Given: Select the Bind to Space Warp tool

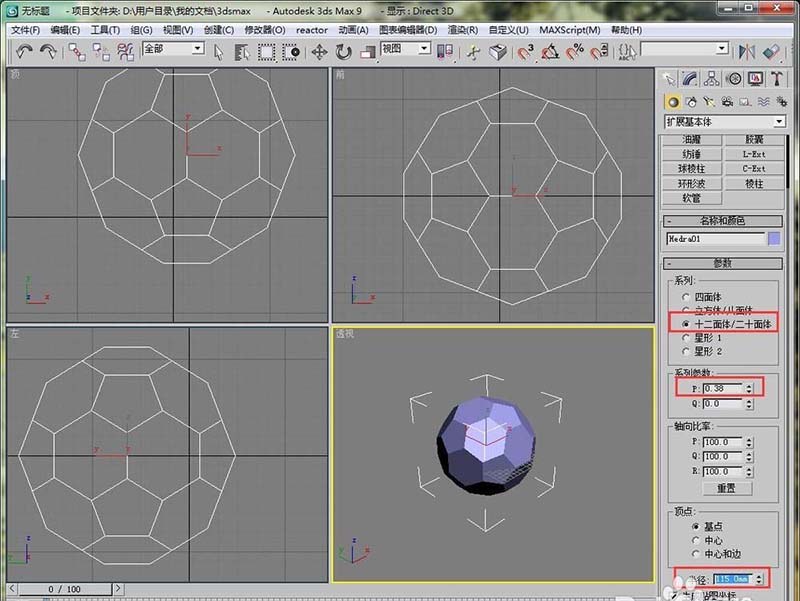Looking at the screenshot, I should pyautogui.click(x=126, y=52).
